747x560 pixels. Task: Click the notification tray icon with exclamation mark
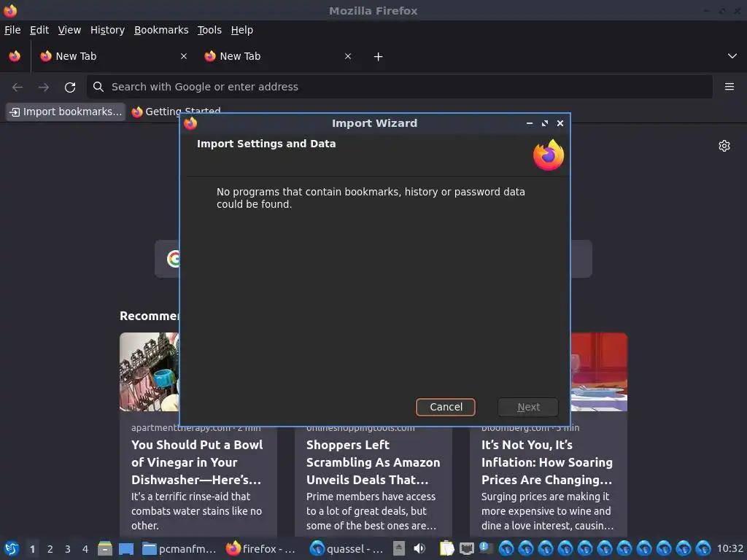(486, 548)
